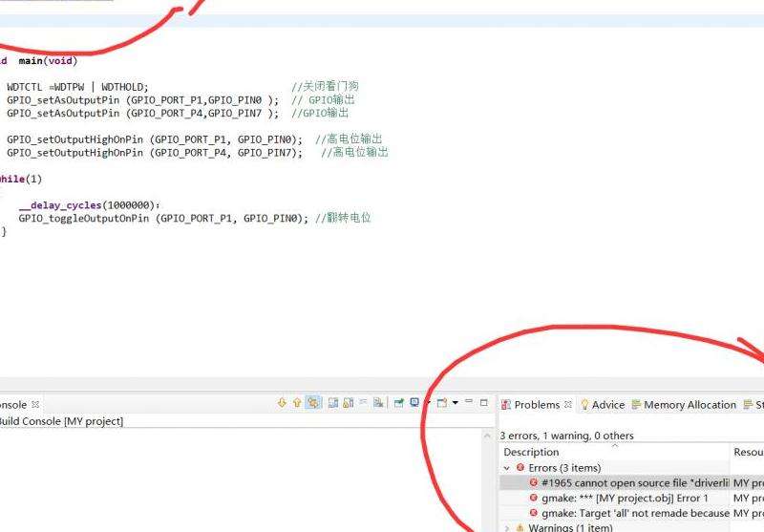
Task: Maximize the Console panel
Action: (x=484, y=402)
